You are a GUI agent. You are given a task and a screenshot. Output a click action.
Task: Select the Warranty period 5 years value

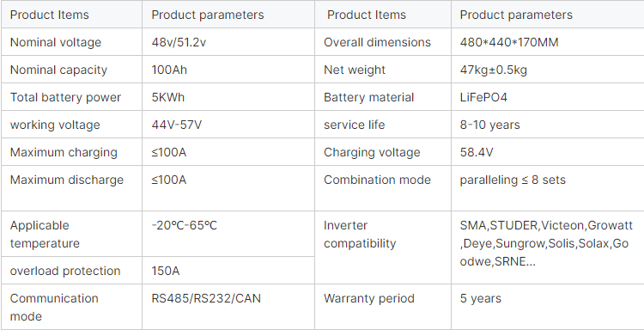click(481, 298)
